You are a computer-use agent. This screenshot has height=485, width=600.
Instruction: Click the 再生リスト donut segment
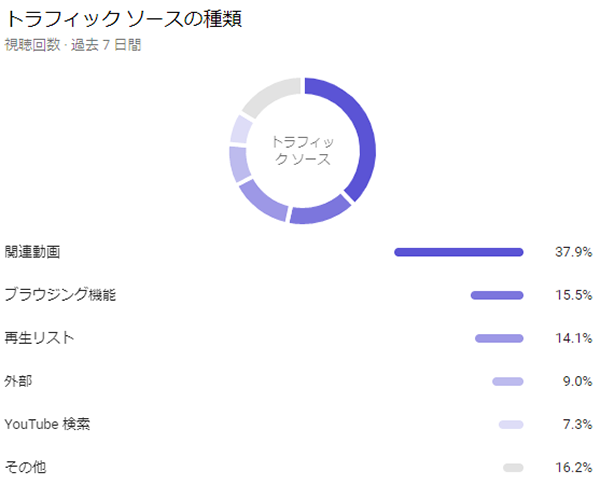click(260, 202)
